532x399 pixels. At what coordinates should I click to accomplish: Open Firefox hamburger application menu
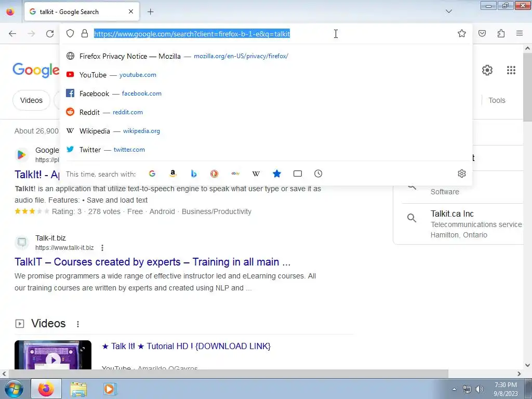[520, 33]
